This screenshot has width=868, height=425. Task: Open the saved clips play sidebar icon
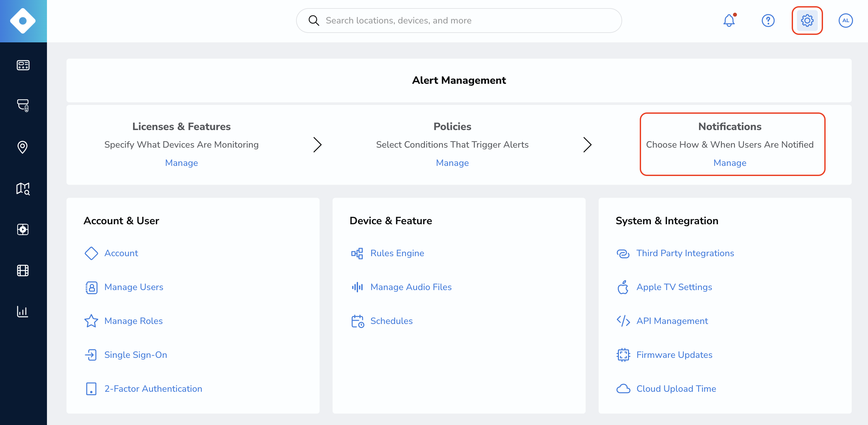(x=23, y=229)
